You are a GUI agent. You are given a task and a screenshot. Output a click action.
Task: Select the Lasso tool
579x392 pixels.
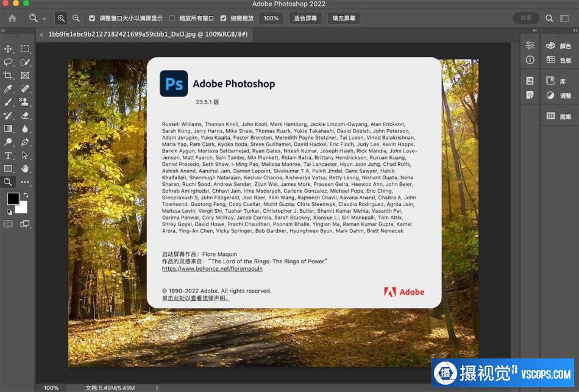click(8, 62)
